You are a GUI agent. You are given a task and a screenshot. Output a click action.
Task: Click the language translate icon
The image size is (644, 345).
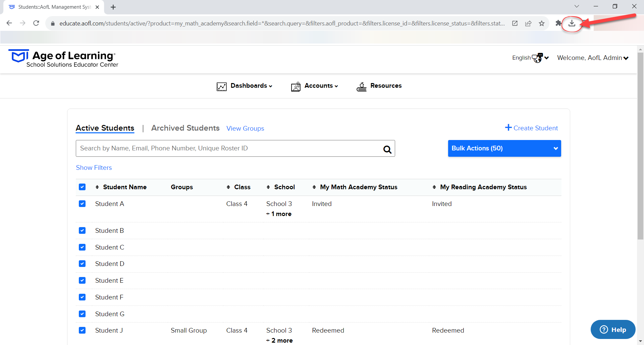pos(538,58)
